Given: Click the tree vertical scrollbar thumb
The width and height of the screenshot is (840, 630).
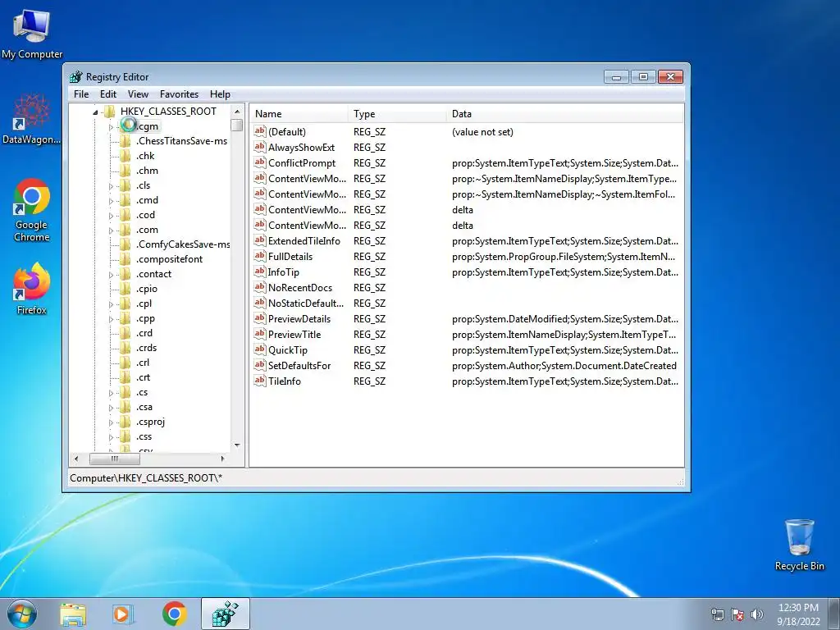Looking at the screenshot, I should tap(237, 126).
